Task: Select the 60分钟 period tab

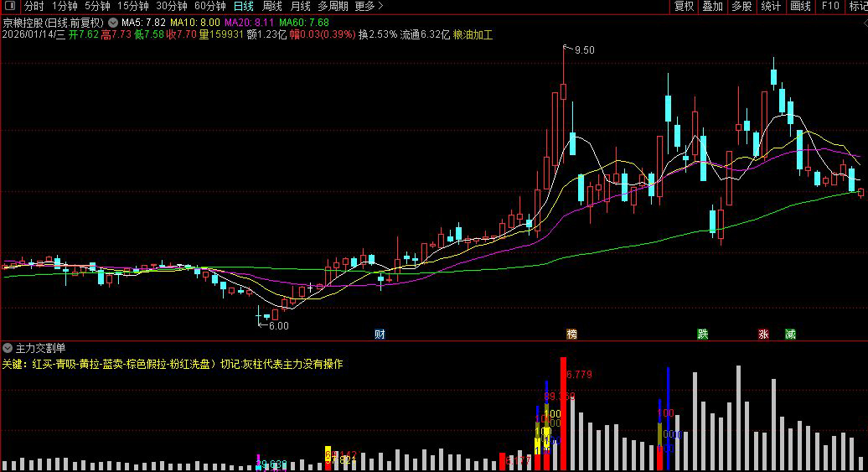Action: [x=210, y=6]
